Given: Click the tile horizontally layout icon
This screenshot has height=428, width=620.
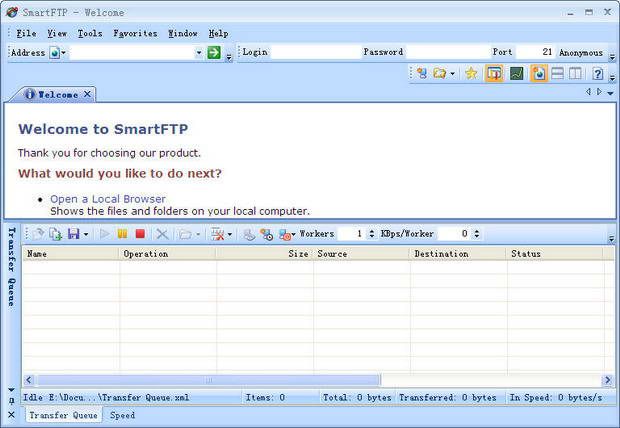Looking at the screenshot, I should click(x=558, y=73).
